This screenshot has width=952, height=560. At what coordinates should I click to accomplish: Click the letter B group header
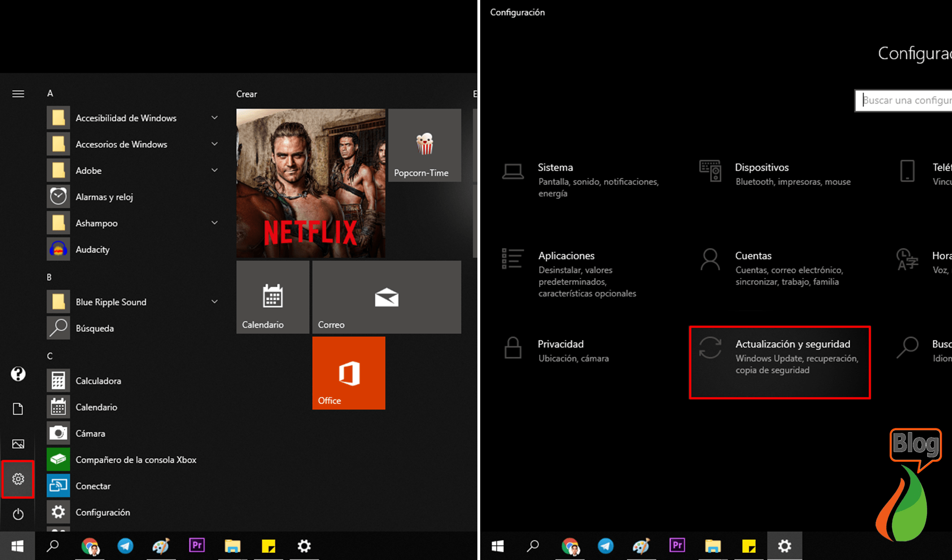(x=49, y=277)
